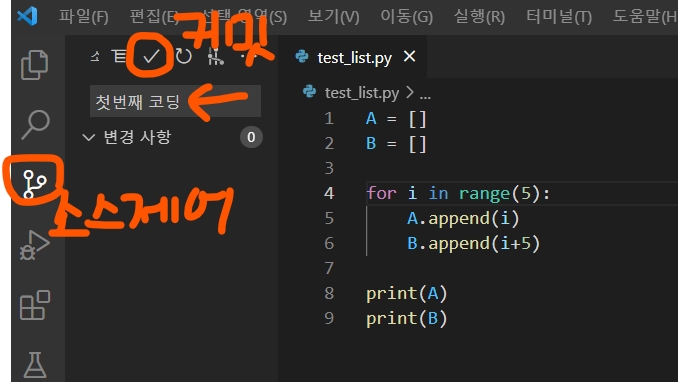This screenshot has height=382, width=678.
Task: Click the refresh icon in source control
Action: [x=184, y=56]
